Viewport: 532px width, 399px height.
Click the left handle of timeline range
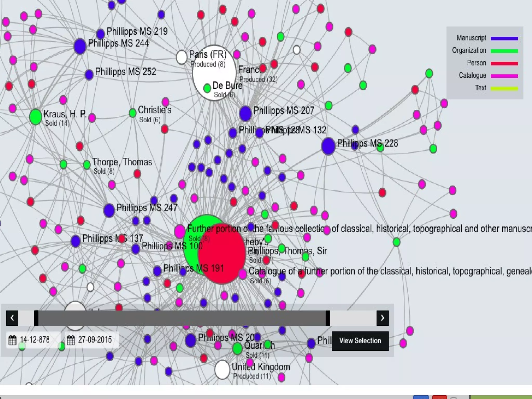click(x=36, y=318)
